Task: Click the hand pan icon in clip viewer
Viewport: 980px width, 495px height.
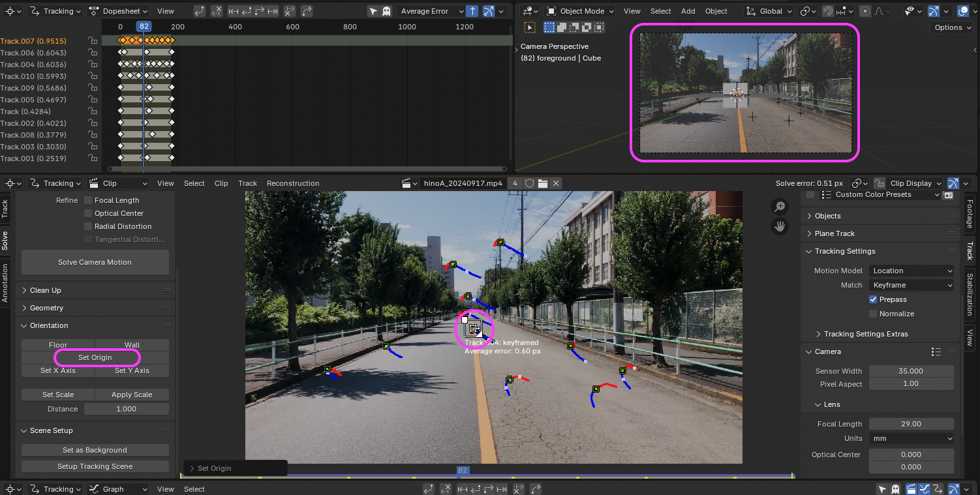Action: pos(779,226)
